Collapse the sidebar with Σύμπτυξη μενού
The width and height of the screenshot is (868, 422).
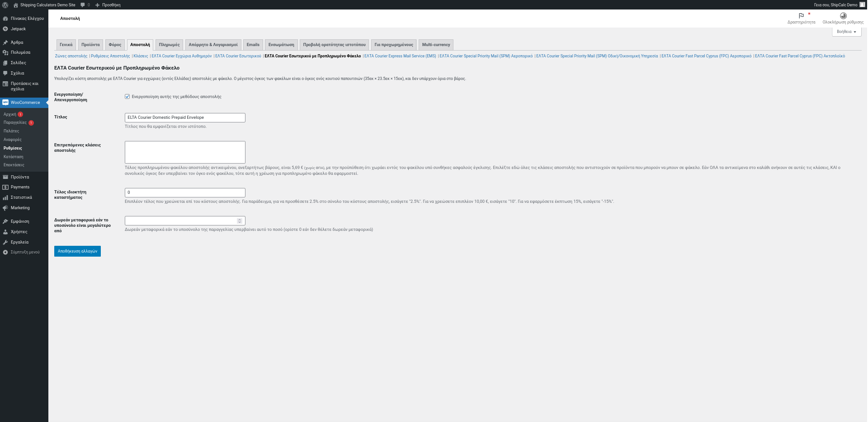24,252
